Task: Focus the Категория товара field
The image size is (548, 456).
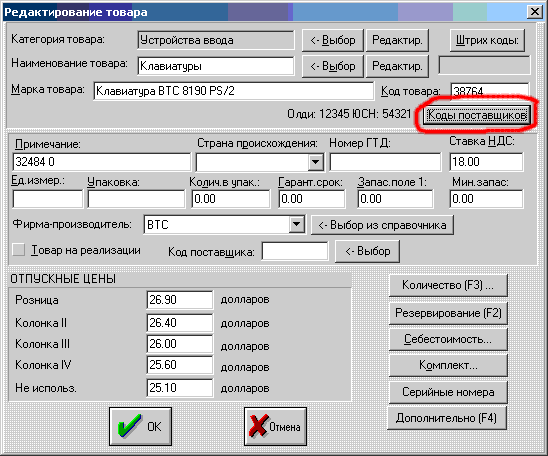Action: click(x=216, y=40)
